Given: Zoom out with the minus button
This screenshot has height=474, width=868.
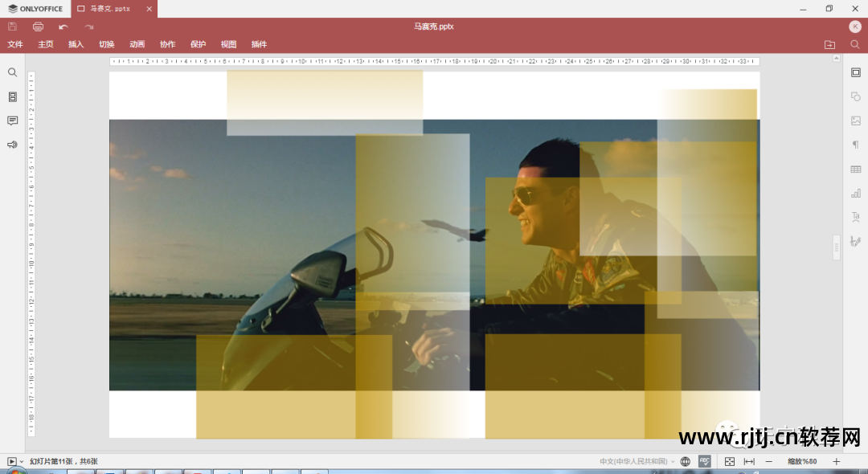Looking at the screenshot, I should coord(768,461).
